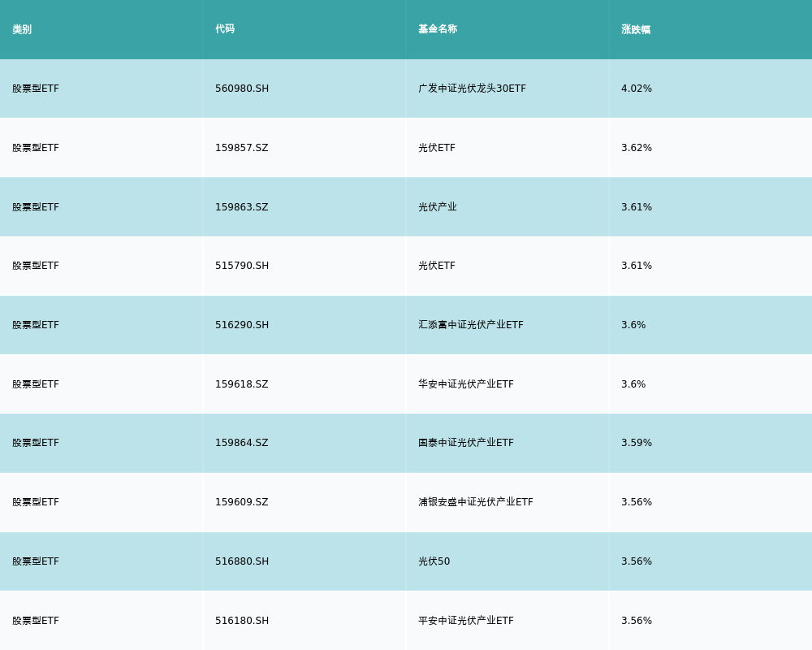The image size is (812, 650).
Task: Click 股票型ETF category in 516180.SH row
Action: point(36,621)
